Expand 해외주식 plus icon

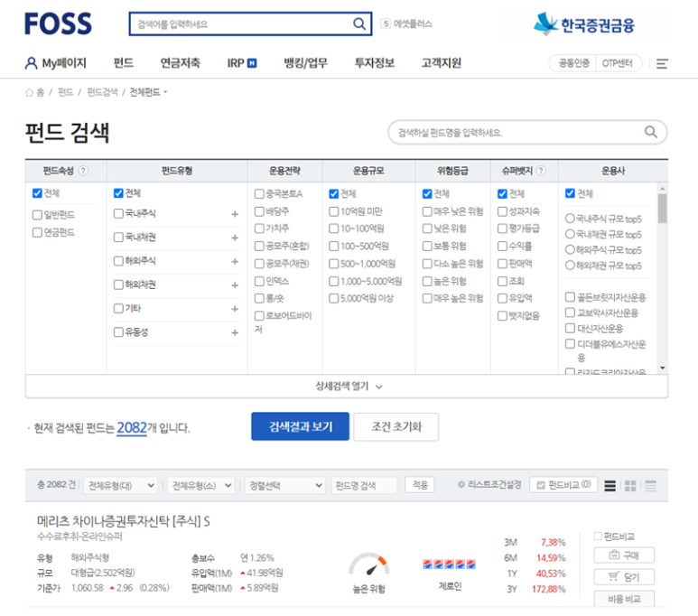[235, 261]
